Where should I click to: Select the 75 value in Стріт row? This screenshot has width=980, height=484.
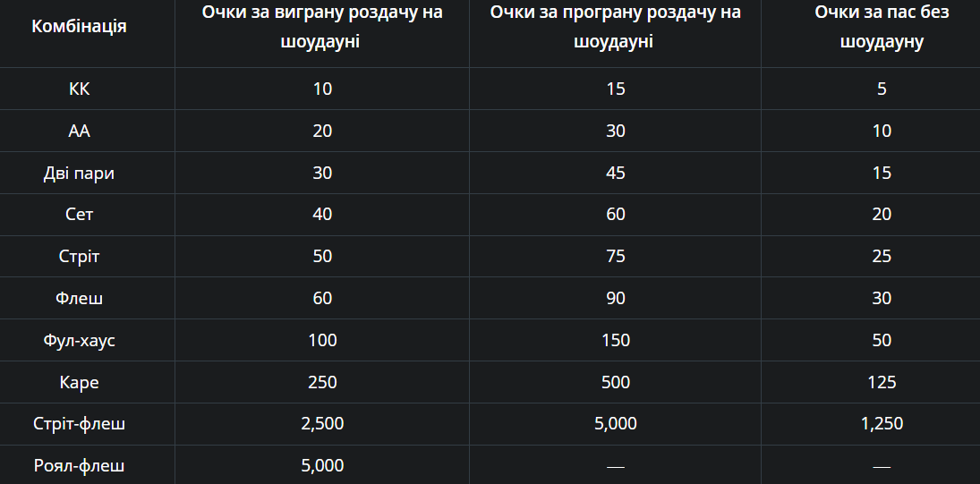615,257
